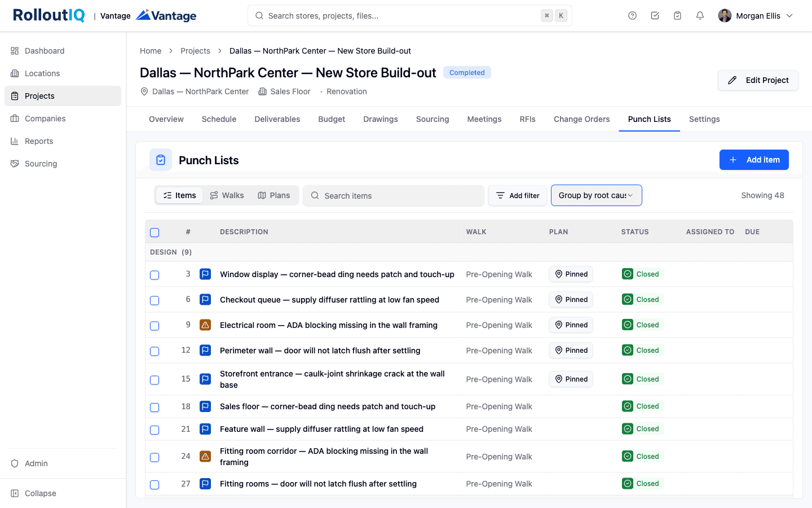
Task: Click Morgan Ellis avatar photo
Action: click(x=725, y=16)
